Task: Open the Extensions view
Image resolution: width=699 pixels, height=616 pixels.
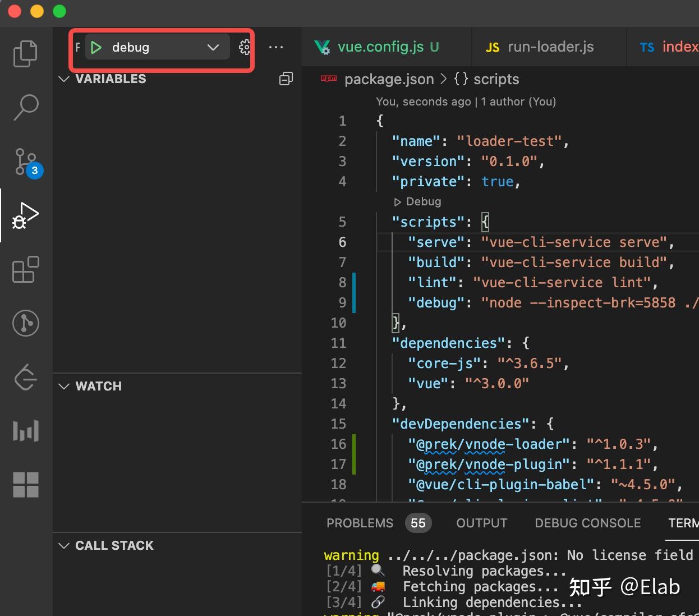Action: pos(25,270)
